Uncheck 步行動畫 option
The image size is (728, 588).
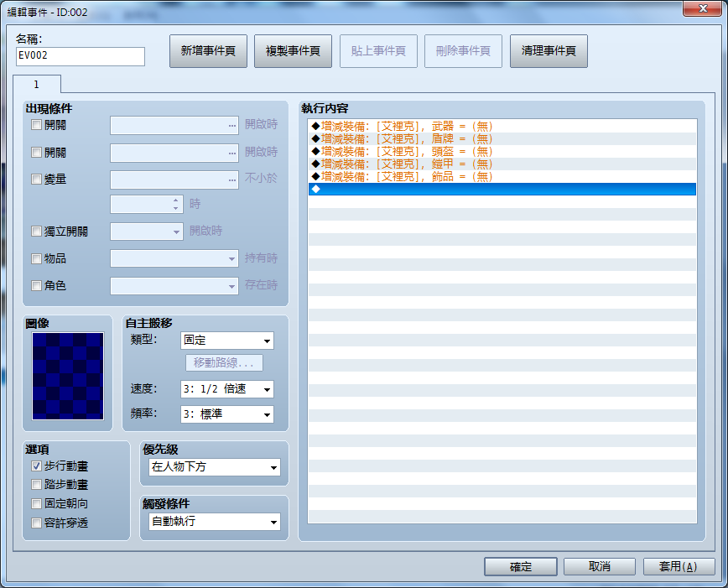pos(36,466)
